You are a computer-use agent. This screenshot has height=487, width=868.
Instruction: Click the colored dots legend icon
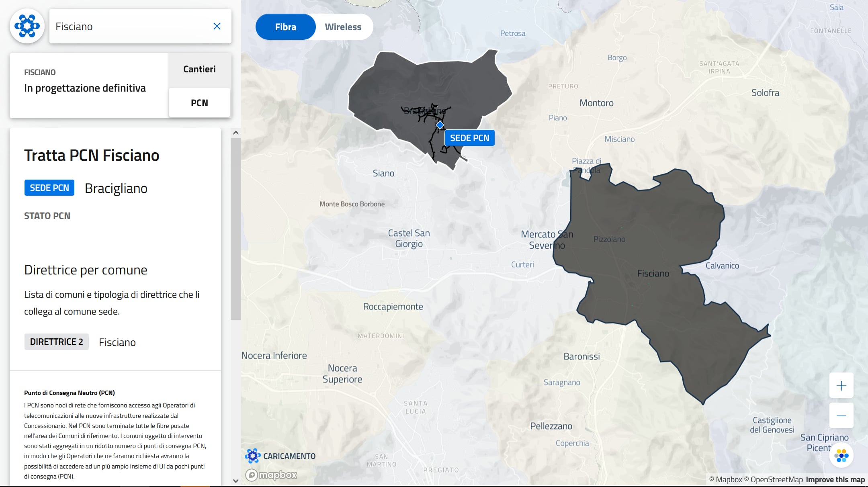click(x=841, y=456)
